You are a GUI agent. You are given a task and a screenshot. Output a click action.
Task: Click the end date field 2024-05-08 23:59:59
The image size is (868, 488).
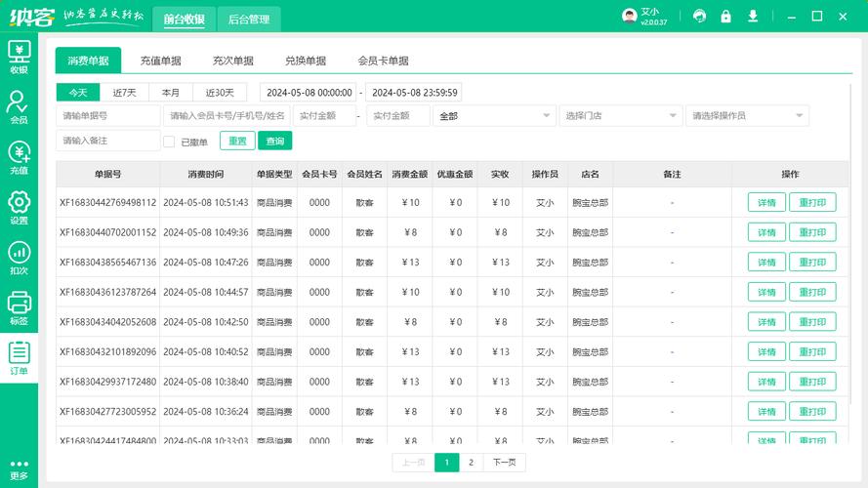coord(414,93)
